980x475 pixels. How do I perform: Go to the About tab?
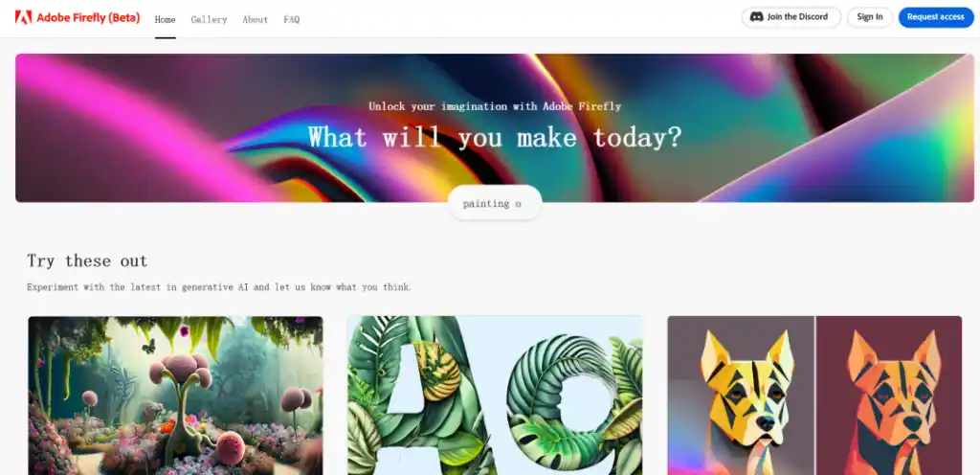click(x=255, y=19)
